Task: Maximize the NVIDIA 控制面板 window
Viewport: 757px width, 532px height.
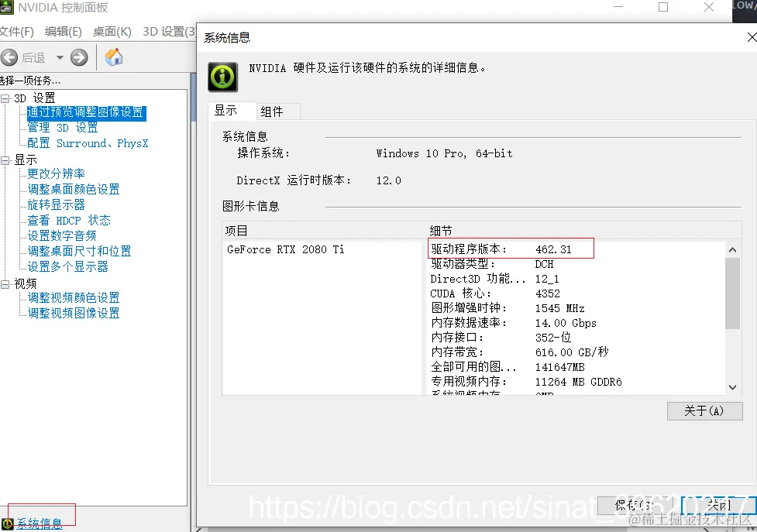Action: tap(663, 7)
